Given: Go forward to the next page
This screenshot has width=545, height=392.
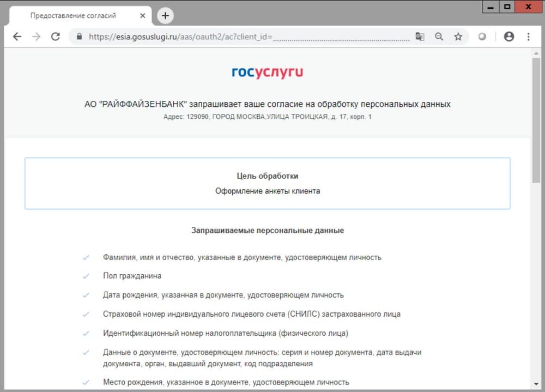Looking at the screenshot, I should click(36, 37).
